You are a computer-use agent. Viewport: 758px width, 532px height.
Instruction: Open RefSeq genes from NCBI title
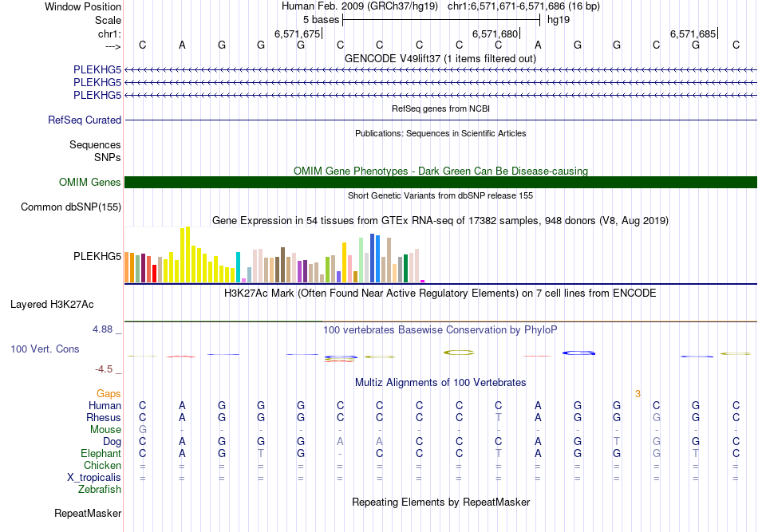(440, 108)
